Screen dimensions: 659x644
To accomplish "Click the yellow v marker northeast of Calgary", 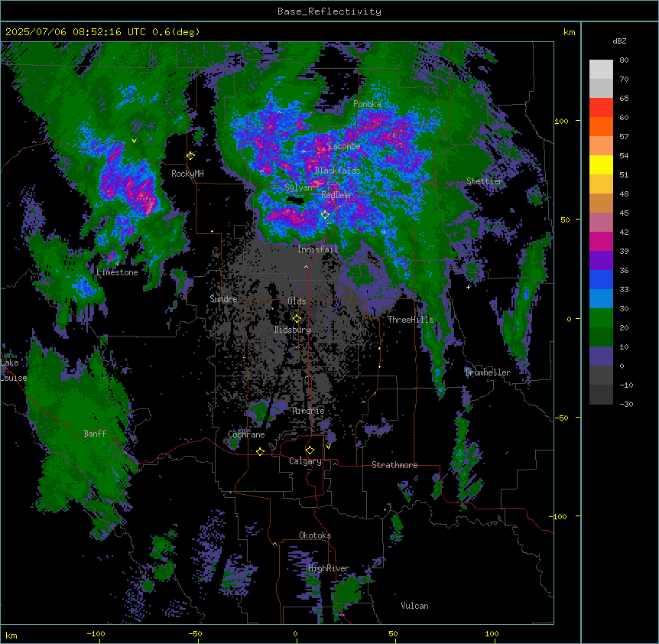I will 328,447.
